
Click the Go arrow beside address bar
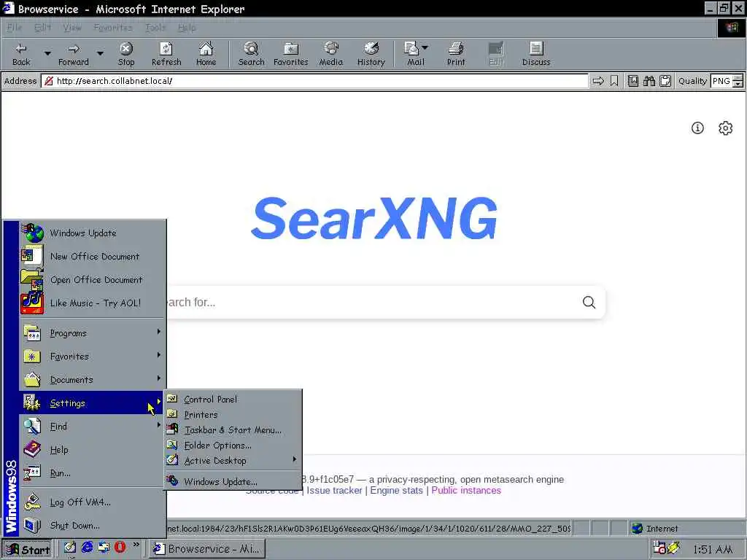[x=598, y=81]
